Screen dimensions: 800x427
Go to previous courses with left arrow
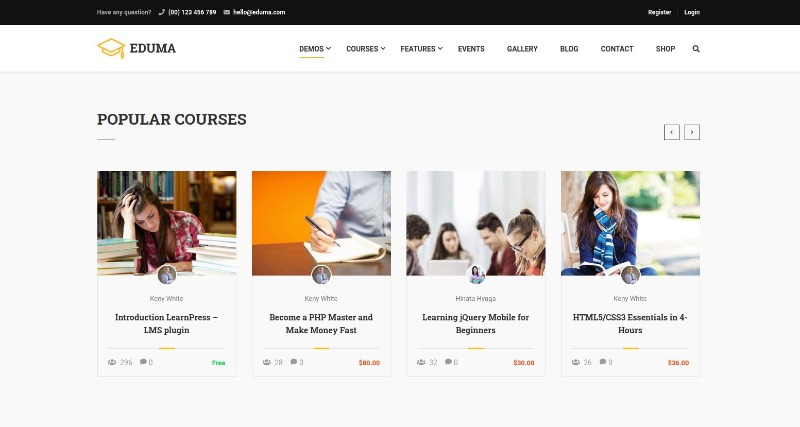coord(671,132)
